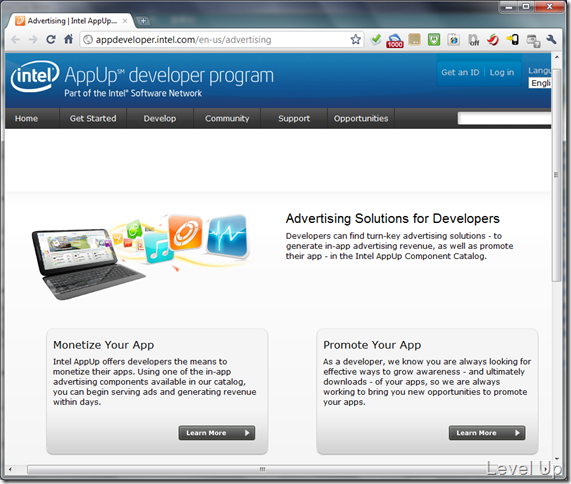Viewport: 571px width, 484px height.
Task: Open the Develop menu
Action: click(x=160, y=118)
